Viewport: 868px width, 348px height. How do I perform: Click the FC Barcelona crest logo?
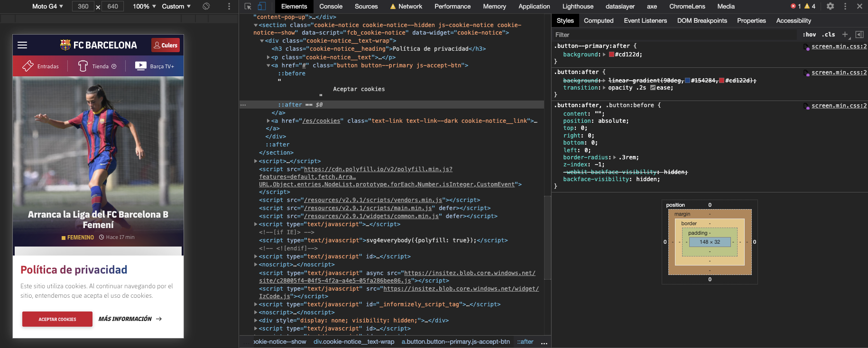click(65, 45)
